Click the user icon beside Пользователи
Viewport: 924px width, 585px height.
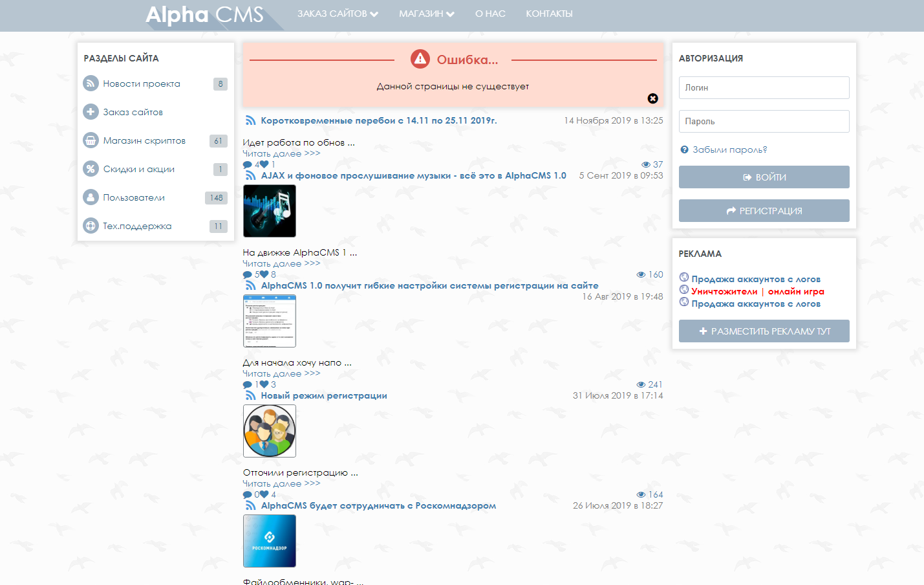point(91,197)
